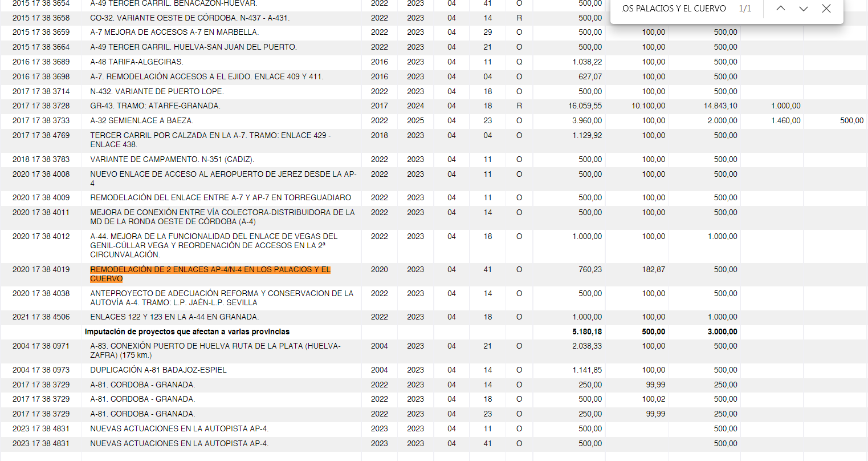The width and height of the screenshot is (868, 461).
Task: Click the bold subtotal 5.180,18
Action: click(587, 332)
